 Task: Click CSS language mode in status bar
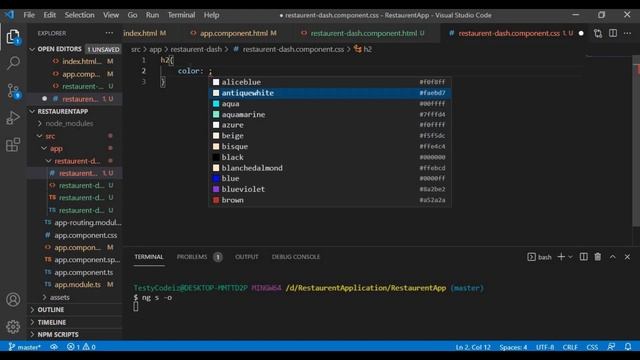pos(592,347)
